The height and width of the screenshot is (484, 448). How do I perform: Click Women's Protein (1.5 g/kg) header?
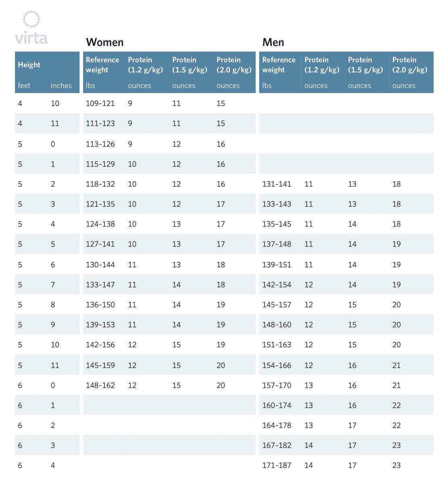[190, 65]
